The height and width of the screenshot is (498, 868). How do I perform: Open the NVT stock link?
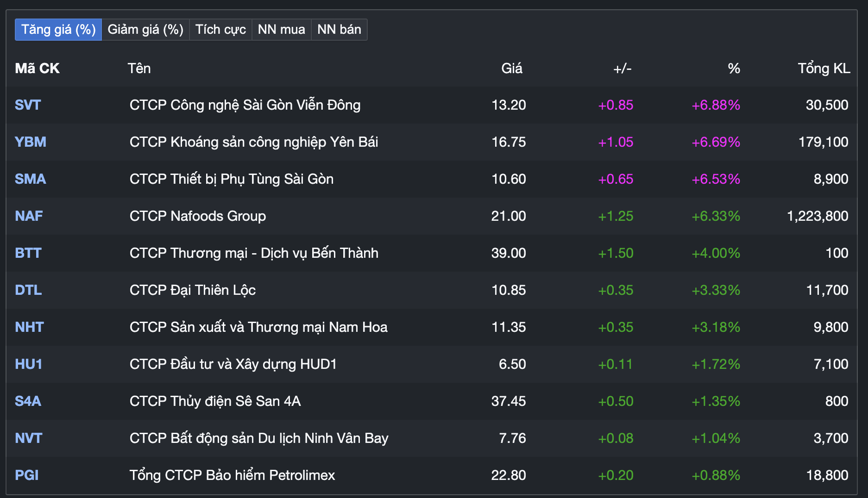tap(28, 438)
